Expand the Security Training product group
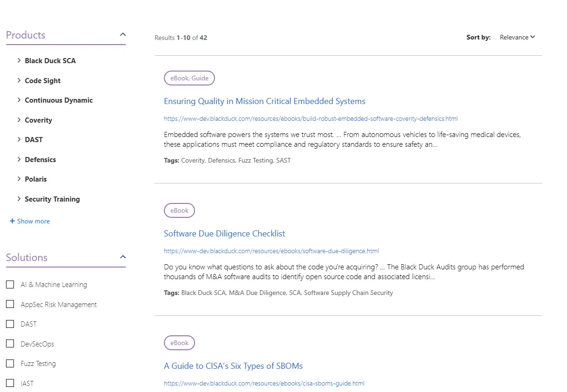Viewport: 567px width, 392px height. (x=19, y=199)
